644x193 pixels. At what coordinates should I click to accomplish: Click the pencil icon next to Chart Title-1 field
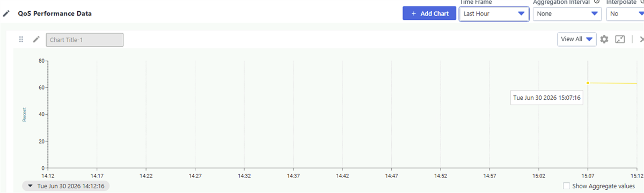tap(36, 39)
